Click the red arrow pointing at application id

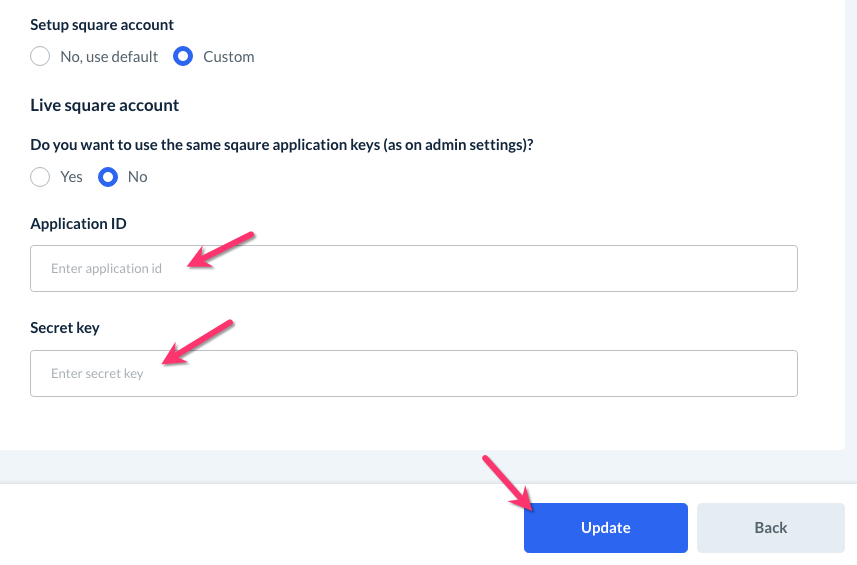pos(222,250)
